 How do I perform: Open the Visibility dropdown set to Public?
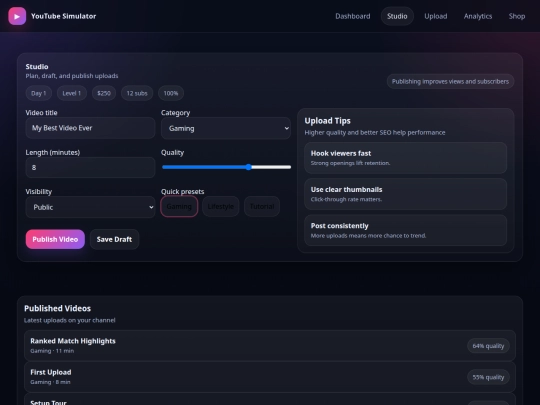tap(90, 207)
